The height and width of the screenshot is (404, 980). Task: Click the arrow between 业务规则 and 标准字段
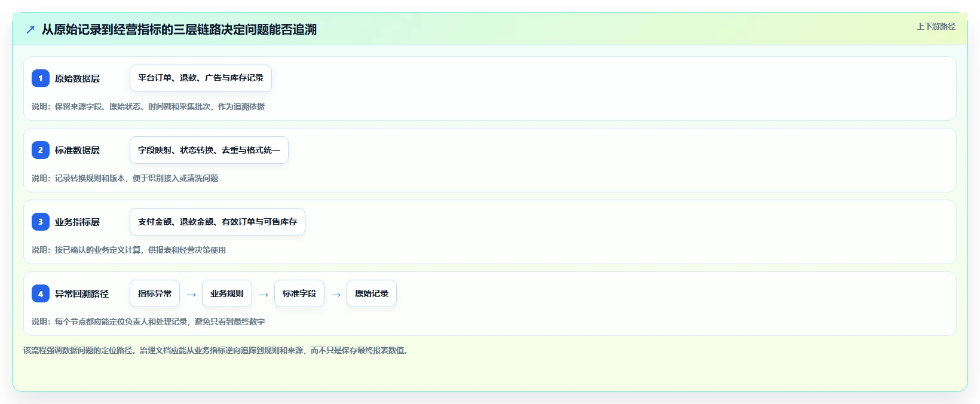264,295
